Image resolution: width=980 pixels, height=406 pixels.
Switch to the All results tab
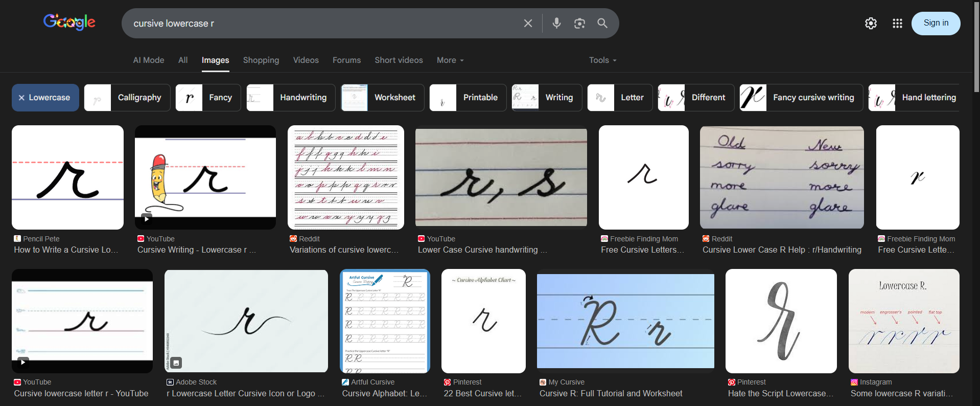tap(183, 60)
